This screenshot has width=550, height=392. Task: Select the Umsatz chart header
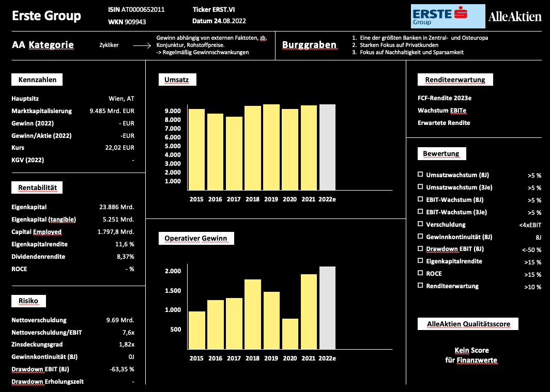[177, 80]
